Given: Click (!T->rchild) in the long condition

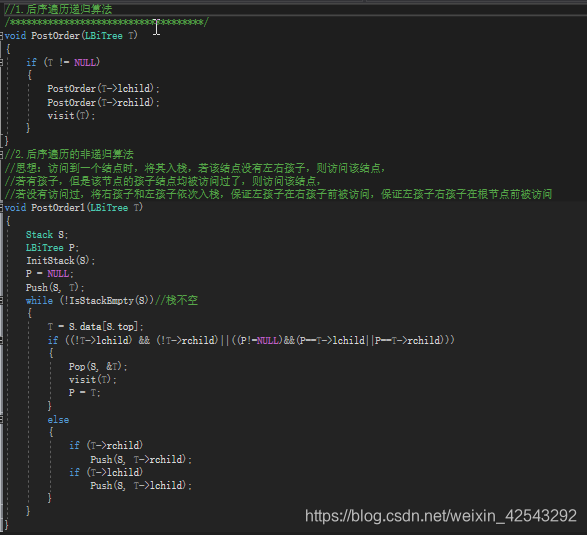Looking at the screenshot, I should click(187, 340).
